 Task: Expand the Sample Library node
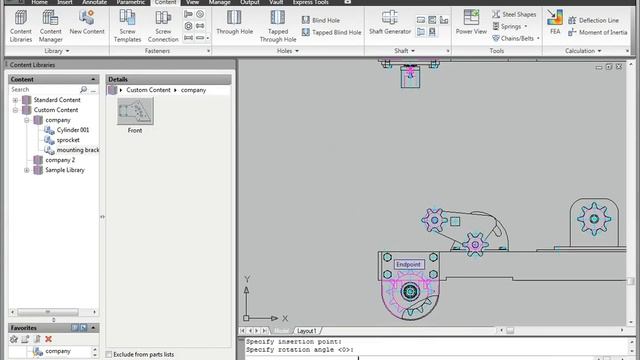(27, 170)
